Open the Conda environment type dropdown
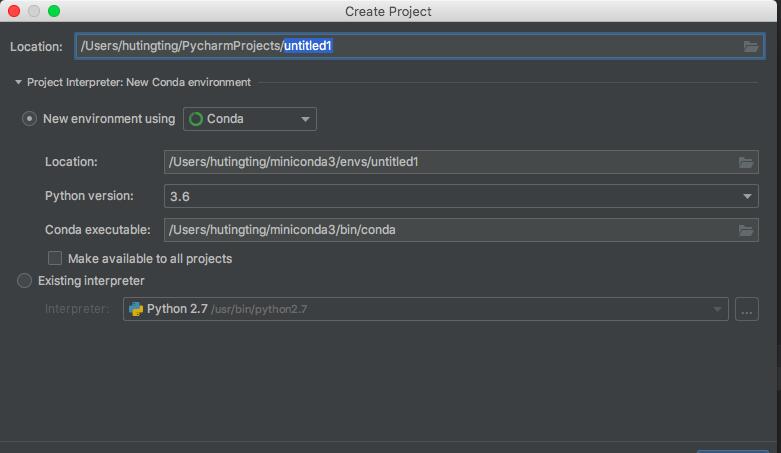Screen dimensions: 781x453 (250, 119)
